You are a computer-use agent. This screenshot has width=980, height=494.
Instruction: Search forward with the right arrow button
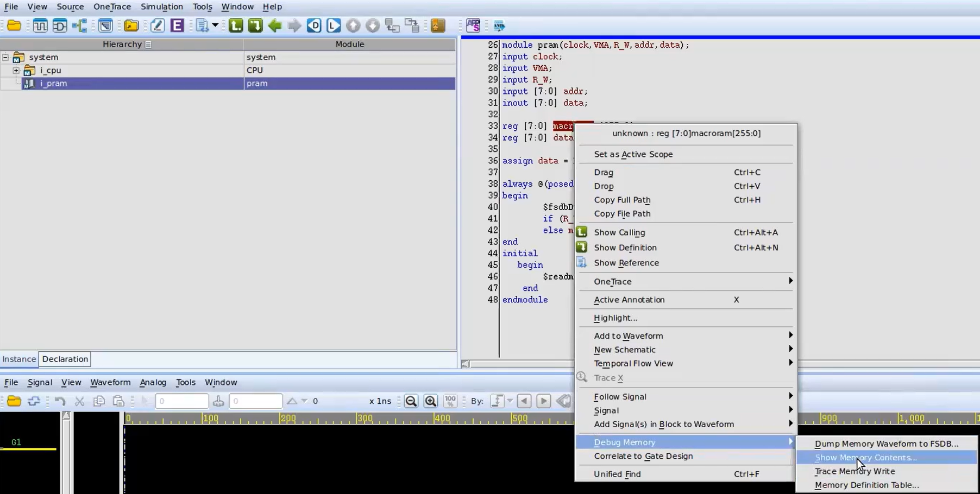pos(544,401)
